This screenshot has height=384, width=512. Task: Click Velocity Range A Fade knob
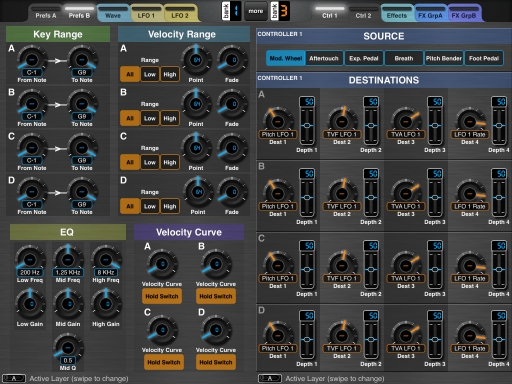232,60
